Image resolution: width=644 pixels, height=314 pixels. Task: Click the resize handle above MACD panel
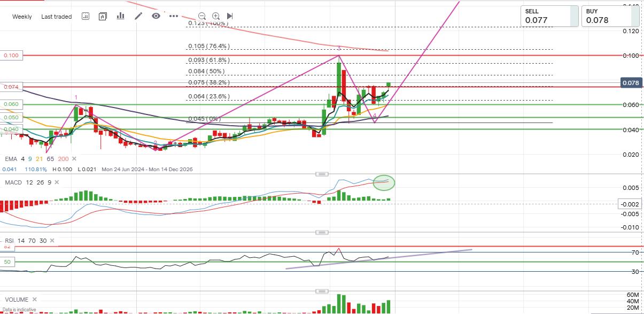tap(322, 174)
